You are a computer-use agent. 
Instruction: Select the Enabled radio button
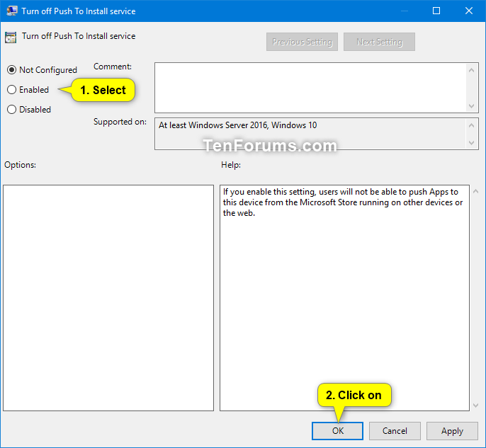tap(11, 90)
